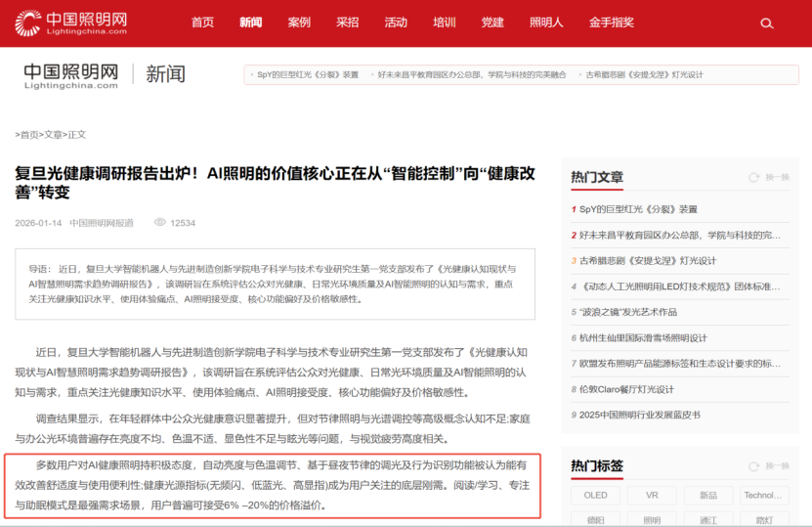Open hot article 8 伦敦Claro餐厅灯光设计
Image resolution: width=812 pixels, height=527 pixels.
[626, 389]
